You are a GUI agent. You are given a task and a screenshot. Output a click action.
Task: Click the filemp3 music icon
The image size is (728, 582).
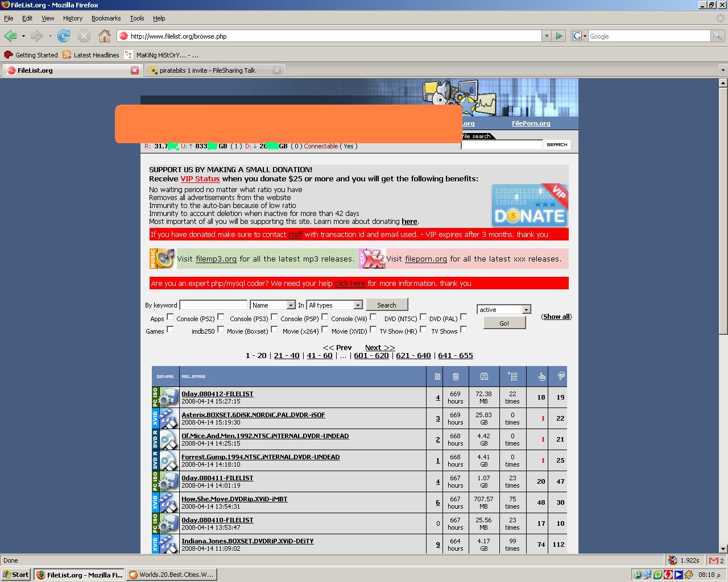163,259
